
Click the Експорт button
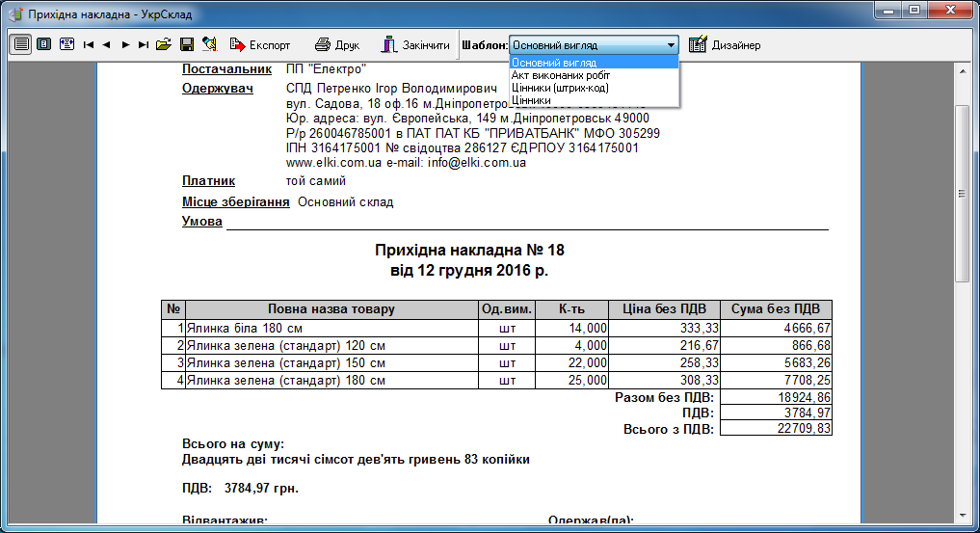(x=260, y=45)
